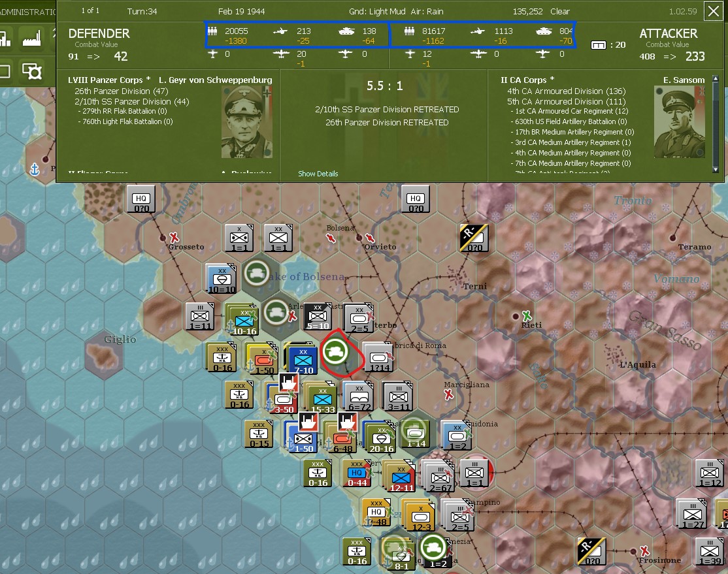Select the 3=11 infantry regiment counter

click(x=398, y=397)
